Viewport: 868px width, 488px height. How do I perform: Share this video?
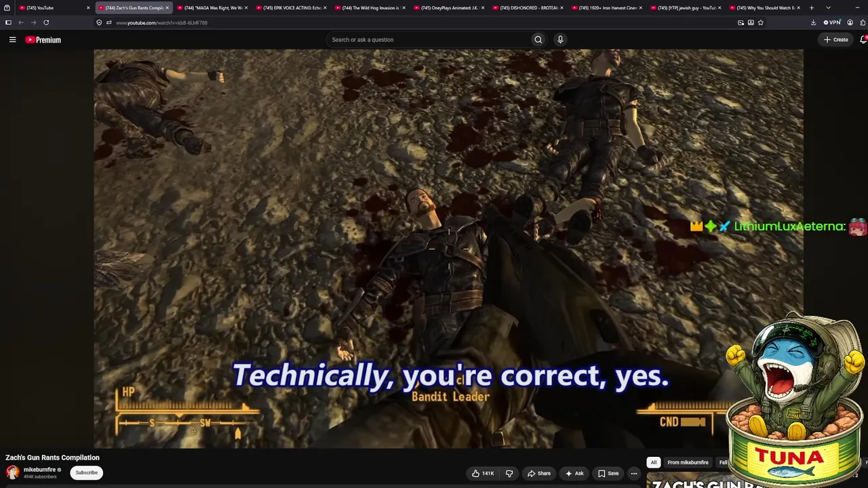(x=539, y=474)
